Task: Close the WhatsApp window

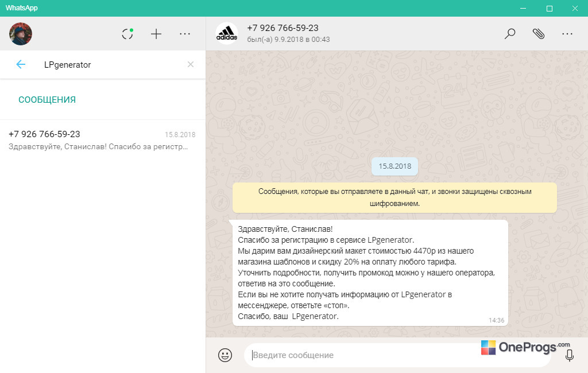Action: [575, 8]
